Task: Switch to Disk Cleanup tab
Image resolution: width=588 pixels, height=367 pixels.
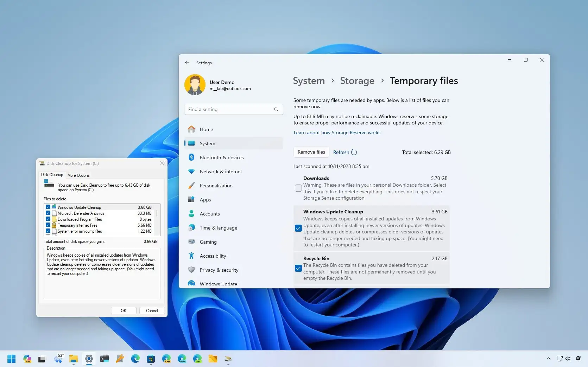Action: (x=52, y=175)
